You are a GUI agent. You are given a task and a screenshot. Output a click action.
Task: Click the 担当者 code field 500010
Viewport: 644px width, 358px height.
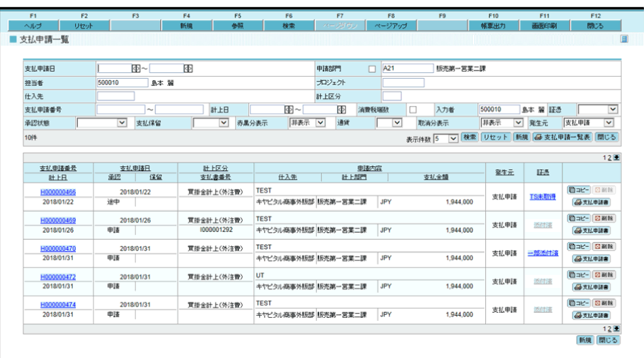coord(122,82)
